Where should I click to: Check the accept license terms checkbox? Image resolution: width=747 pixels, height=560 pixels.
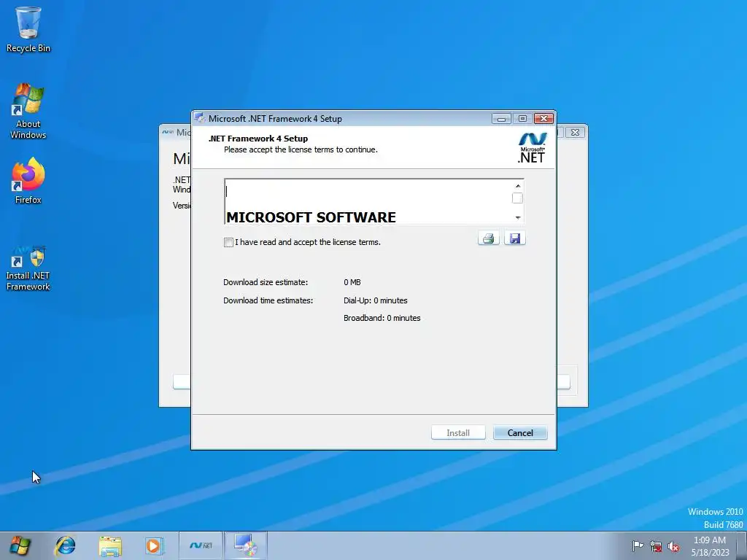click(228, 242)
